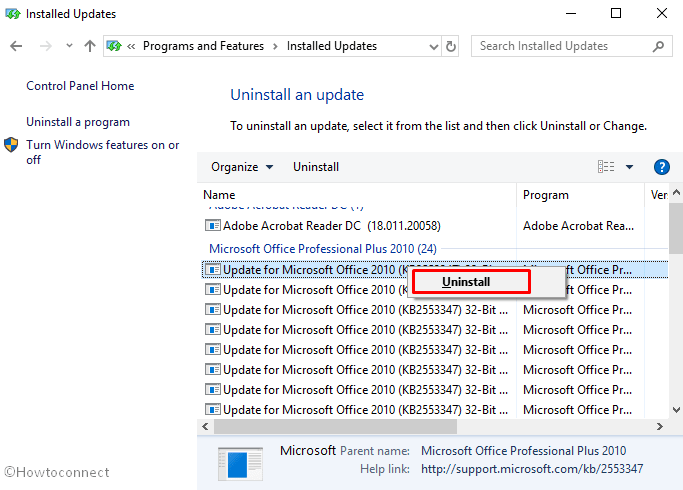Image resolution: width=683 pixels, height=490 pixels.
Task: Click the Installed Updates title bar icon
Action: pyautogui.click(x=13, y=14)
